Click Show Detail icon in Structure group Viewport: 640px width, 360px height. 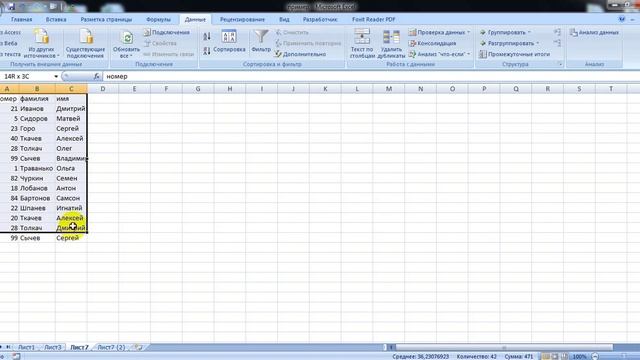click(558, 32)
